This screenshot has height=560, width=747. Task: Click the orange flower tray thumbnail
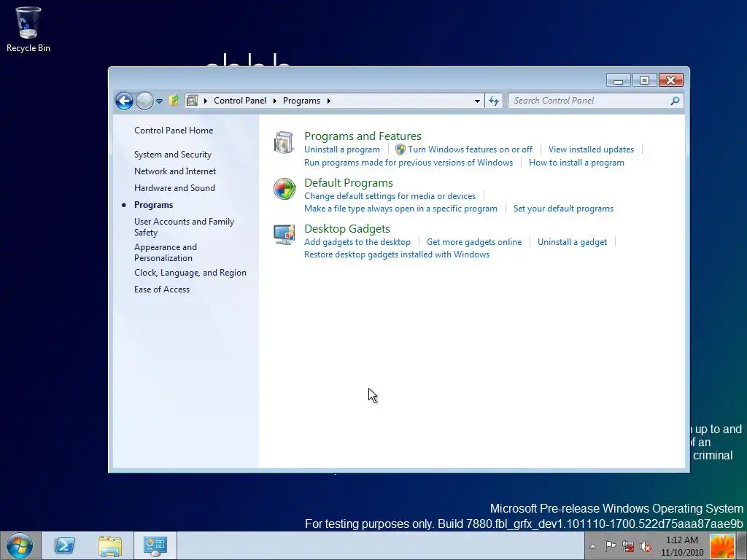point(721,546)
